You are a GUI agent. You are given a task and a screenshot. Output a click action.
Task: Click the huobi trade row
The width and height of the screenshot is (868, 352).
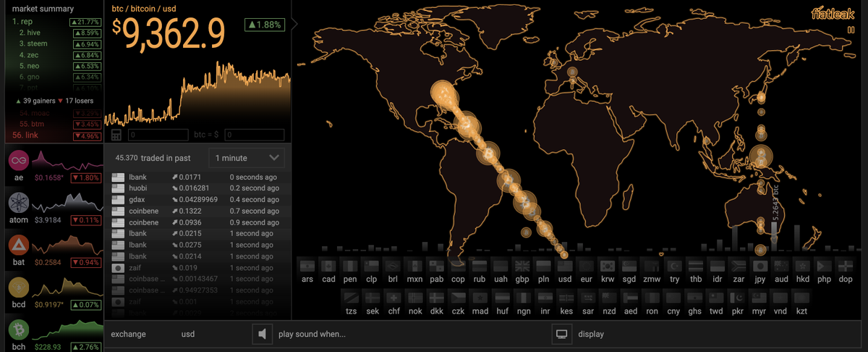(197, 188)
